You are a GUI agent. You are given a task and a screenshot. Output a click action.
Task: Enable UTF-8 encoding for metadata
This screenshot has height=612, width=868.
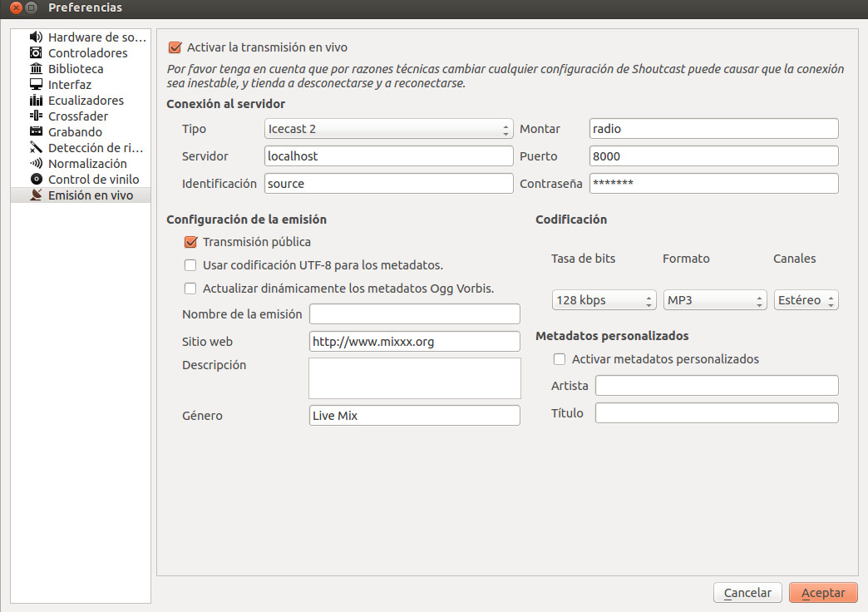tap(190, 265)
